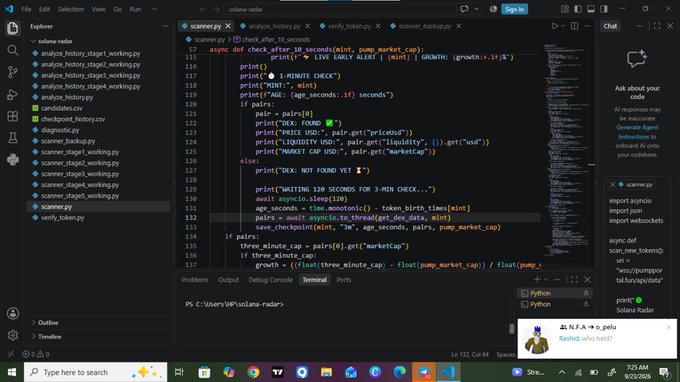Click the Windows taskbar search box
680x382 pixels.
click(x=95, y=372)
